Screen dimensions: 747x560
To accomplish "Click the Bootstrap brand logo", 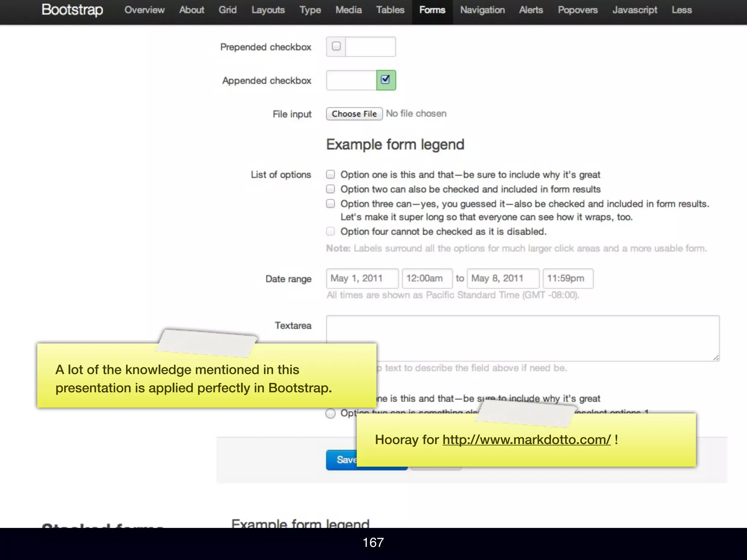I will pyautogui.click(x=72, y=10).
